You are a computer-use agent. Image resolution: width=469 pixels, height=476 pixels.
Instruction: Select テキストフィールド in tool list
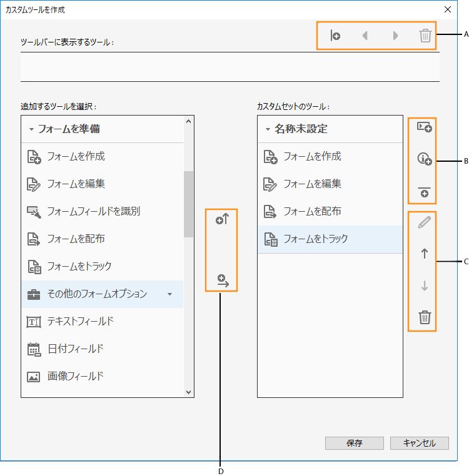click(x=81, y=321)
